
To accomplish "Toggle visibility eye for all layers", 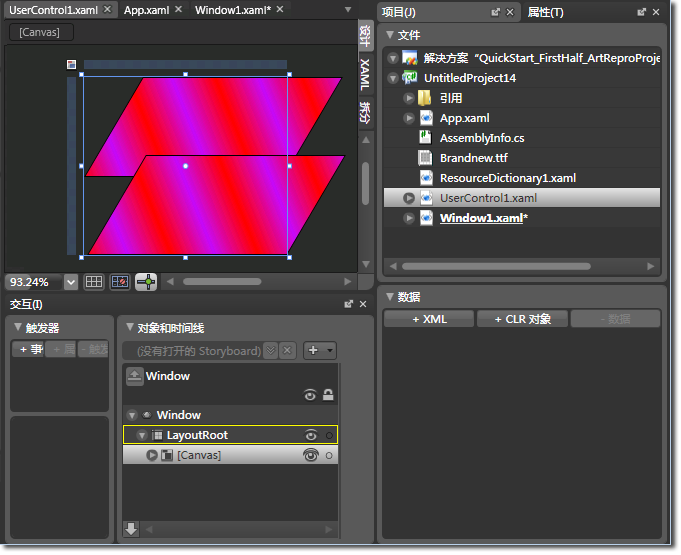I will 310,395.
